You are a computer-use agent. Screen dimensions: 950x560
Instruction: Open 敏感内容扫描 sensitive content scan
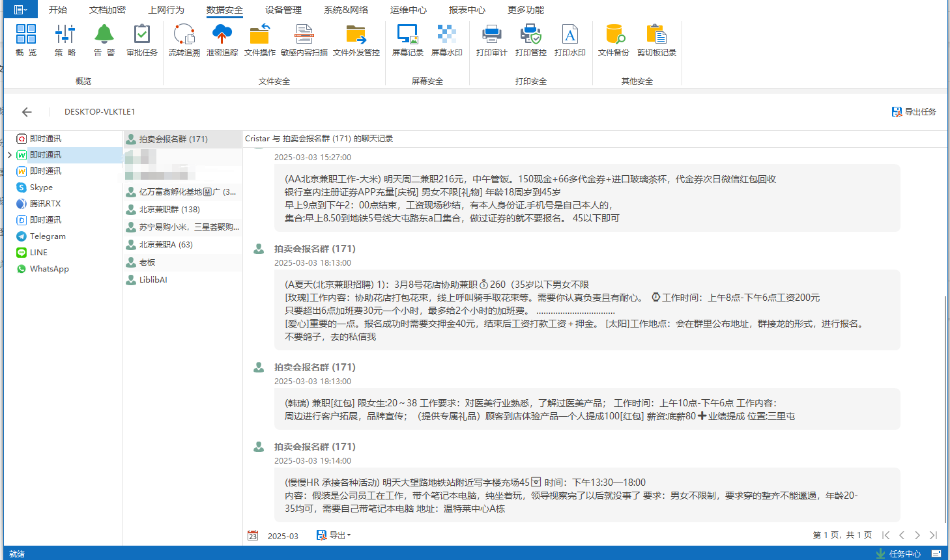click(304, 40)
